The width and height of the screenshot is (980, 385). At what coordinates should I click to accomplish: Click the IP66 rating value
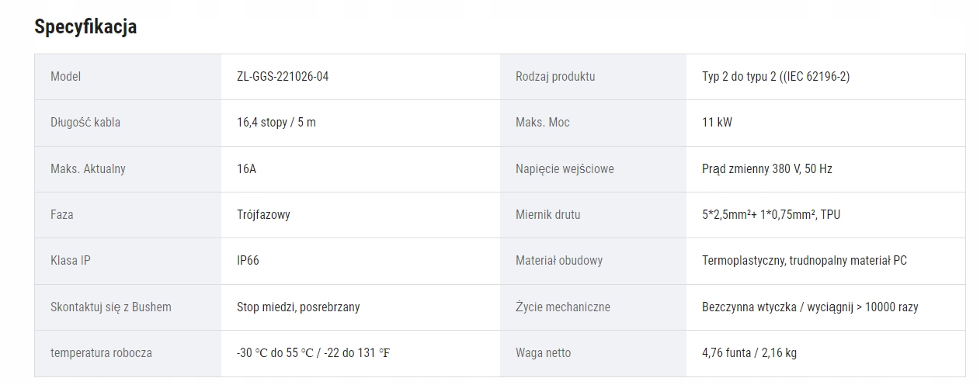(248, 260)
